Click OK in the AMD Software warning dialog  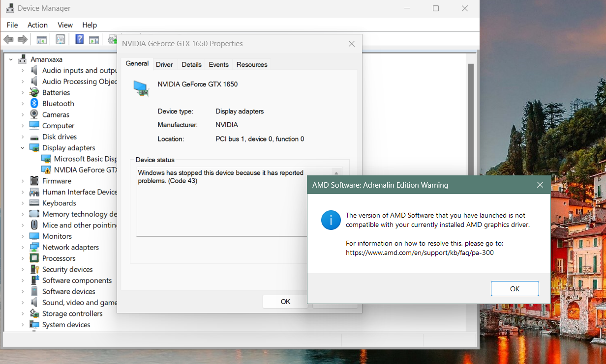515,288
